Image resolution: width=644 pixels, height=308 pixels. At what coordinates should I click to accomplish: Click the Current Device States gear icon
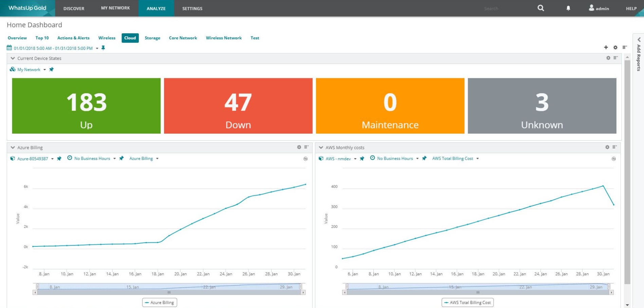608,58
